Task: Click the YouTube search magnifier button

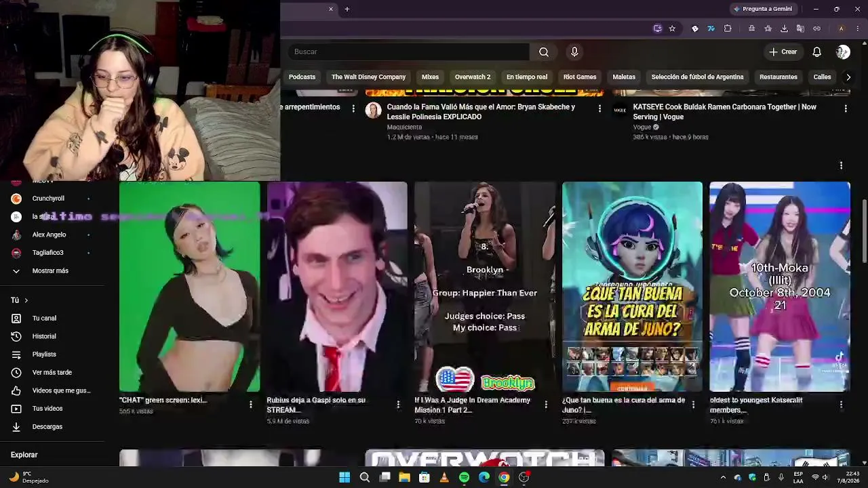Action: 544,52
